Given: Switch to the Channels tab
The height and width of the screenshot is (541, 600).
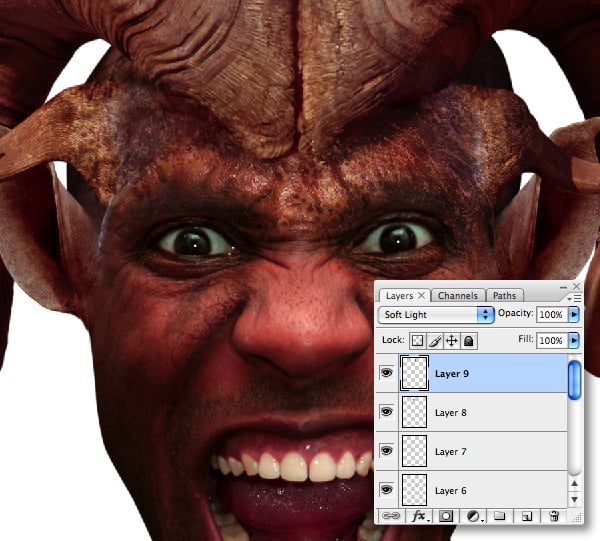Looking at the screenshot, I should (459, 296).
